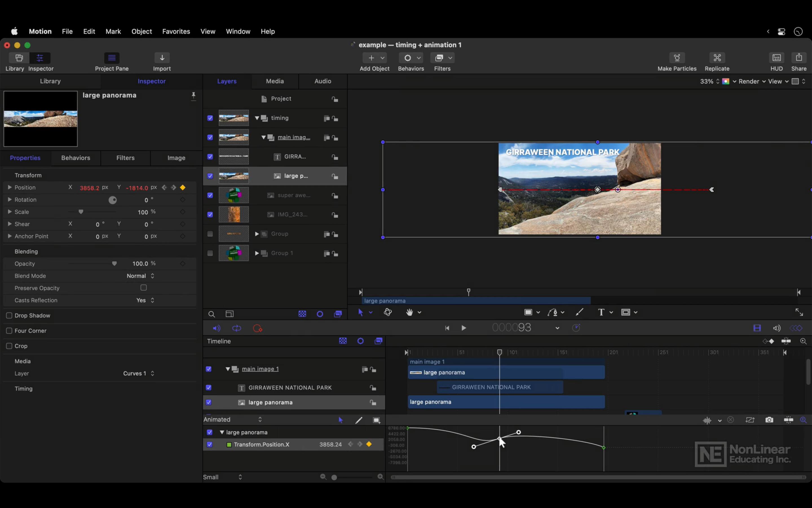
Task: Expand the Anchor Point disclosure triangle
Action: (x=9, y=236)
